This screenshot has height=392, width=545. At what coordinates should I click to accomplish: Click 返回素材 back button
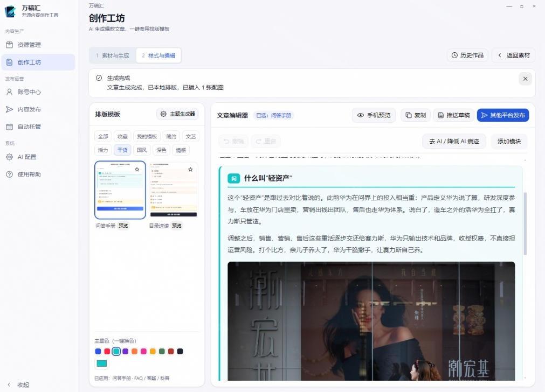tap(514, 55)
